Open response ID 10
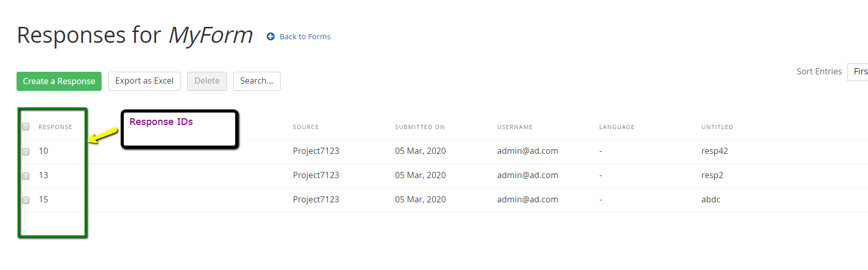The image size is (868, 270). click(43, 151)
